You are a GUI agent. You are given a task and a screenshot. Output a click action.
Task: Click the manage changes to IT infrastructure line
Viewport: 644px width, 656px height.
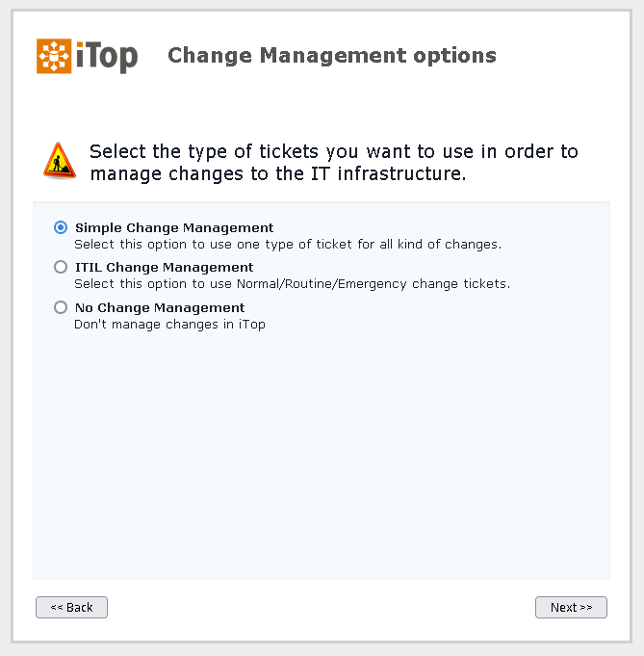(x=278, y=174)
